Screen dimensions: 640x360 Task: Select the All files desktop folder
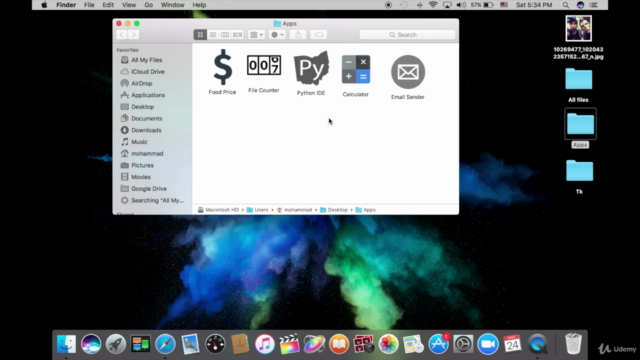[579, 79]
